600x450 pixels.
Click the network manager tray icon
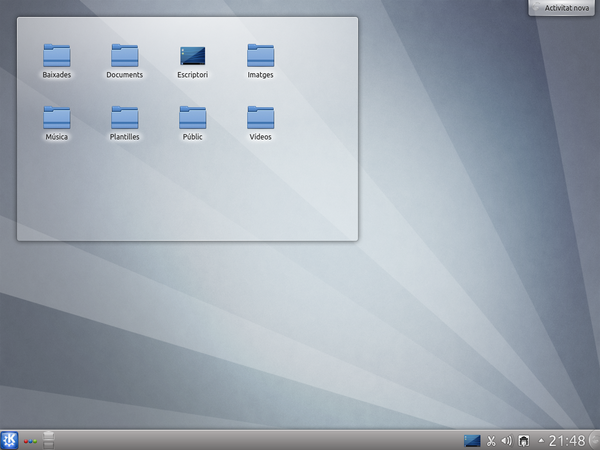click(x=522, y=440)
